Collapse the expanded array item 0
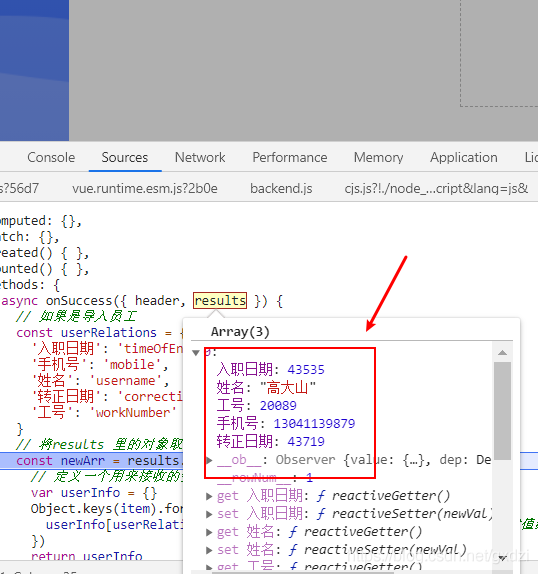The image size is (538, 574). pos(196,353)
